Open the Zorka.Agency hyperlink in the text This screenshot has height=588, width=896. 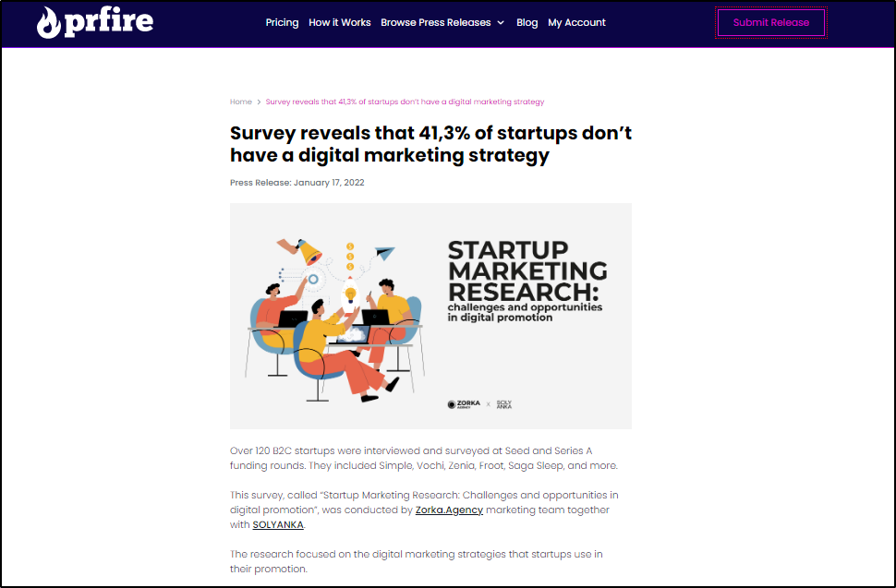point(449,510)
